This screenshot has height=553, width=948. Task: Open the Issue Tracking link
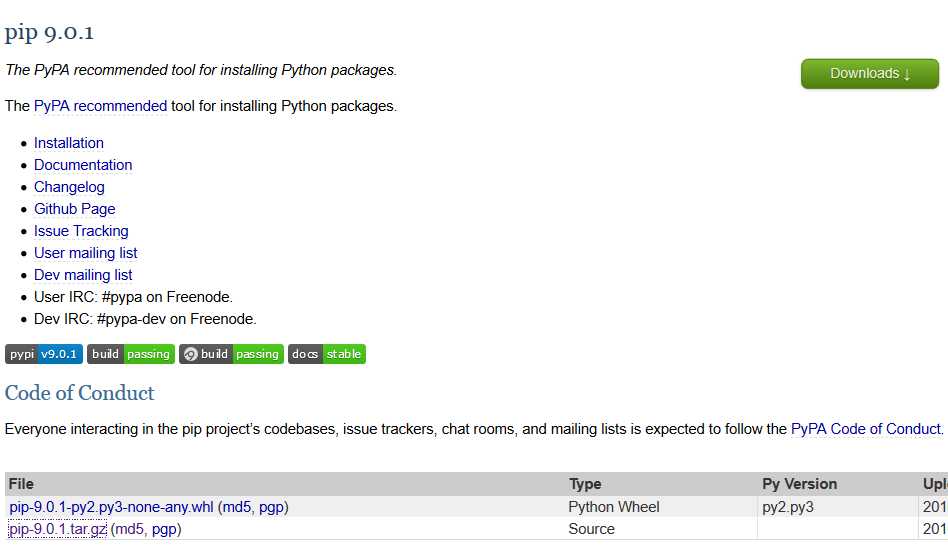pyautogui.click(x=81, y=231)
